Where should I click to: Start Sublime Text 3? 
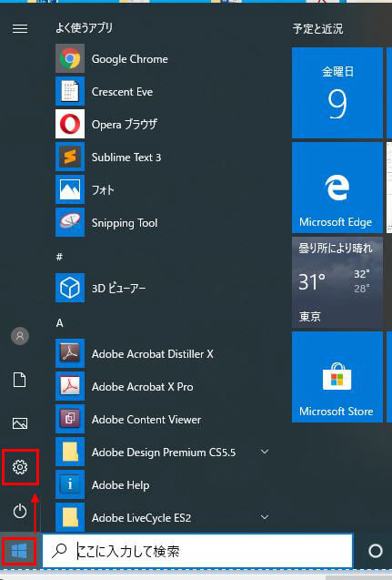pyautogui.click(x=163, y=157)
